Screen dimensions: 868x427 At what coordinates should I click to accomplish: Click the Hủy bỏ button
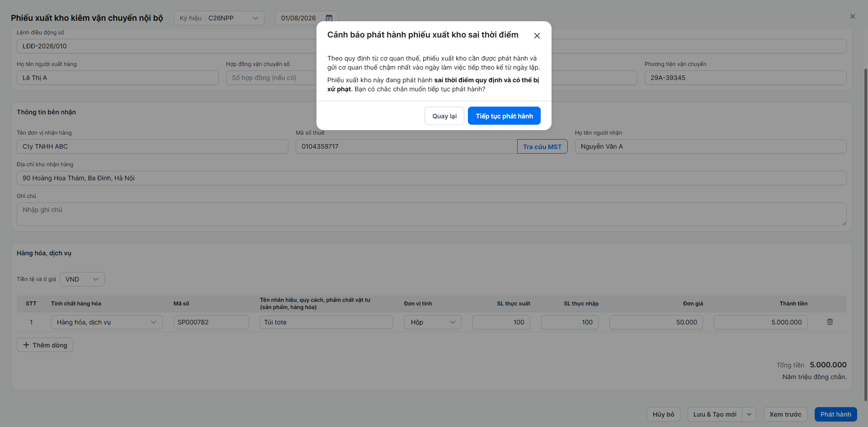point(663,414)
